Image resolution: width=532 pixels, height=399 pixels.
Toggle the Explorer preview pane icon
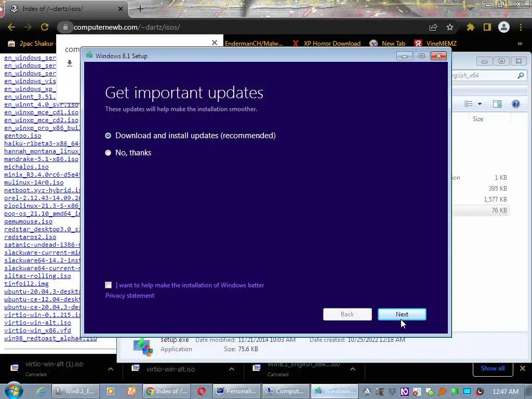point(497,104)
